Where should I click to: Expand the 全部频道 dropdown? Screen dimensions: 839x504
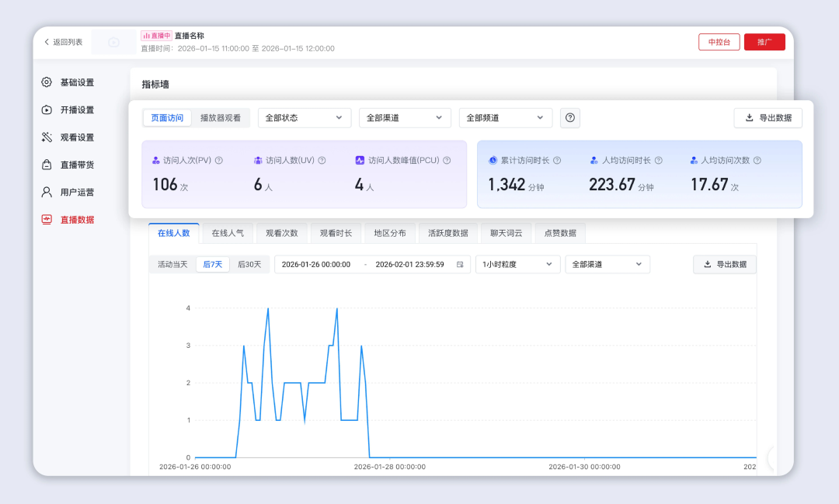(505, 118)
